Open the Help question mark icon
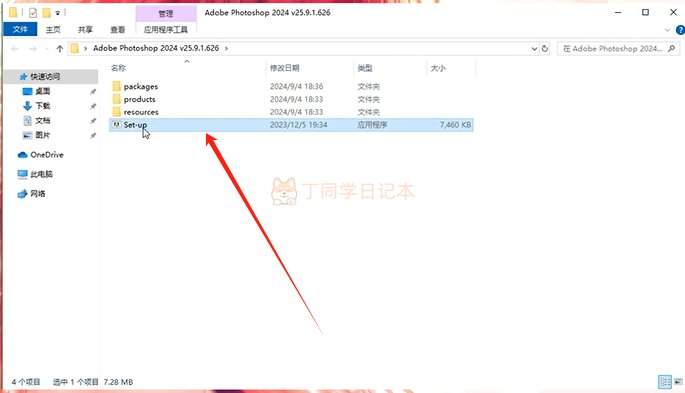 (680, 30)
